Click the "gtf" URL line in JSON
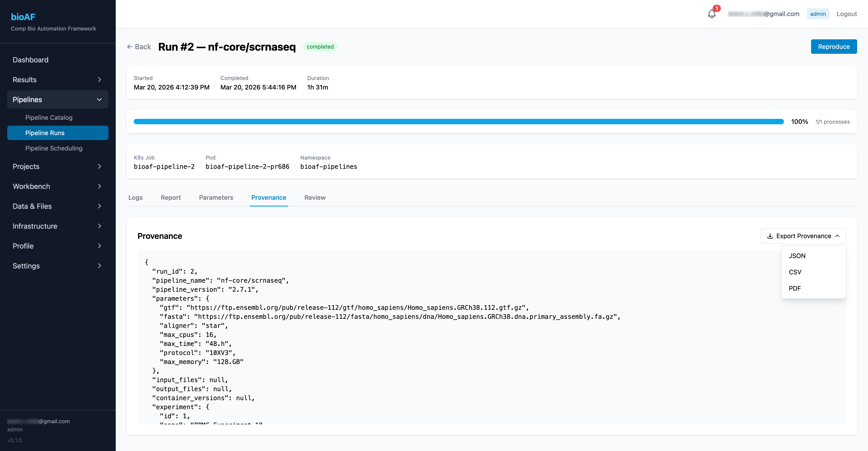This screenshot has height=451, width=868. point(344,308)
